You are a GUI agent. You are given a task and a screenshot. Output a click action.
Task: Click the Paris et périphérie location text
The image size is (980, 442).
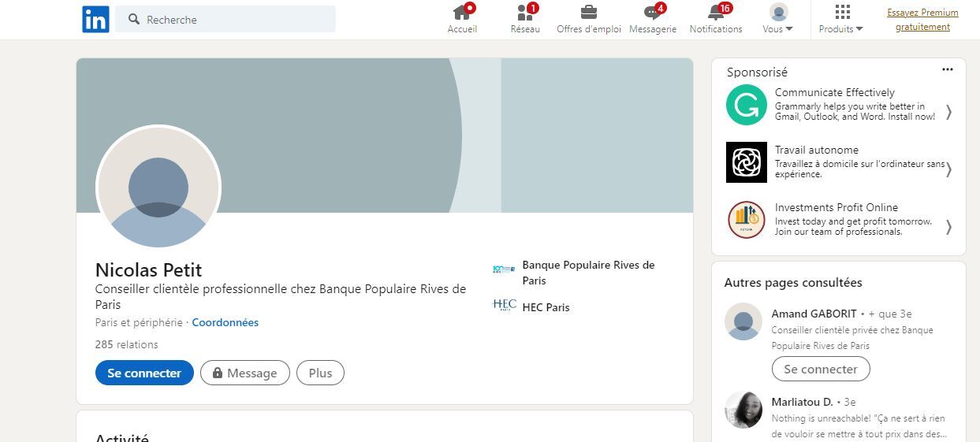click(139, 322)
